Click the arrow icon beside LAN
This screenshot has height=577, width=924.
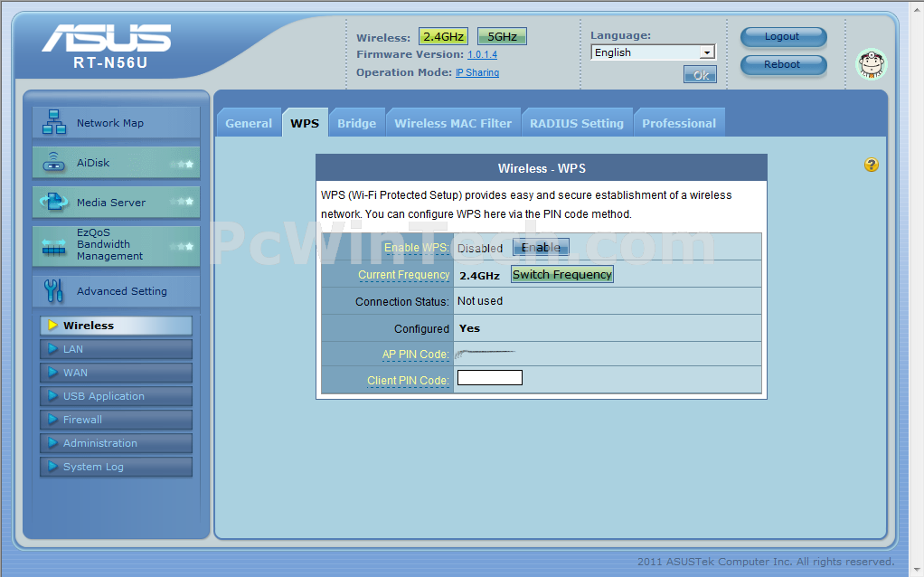point(52,348)
